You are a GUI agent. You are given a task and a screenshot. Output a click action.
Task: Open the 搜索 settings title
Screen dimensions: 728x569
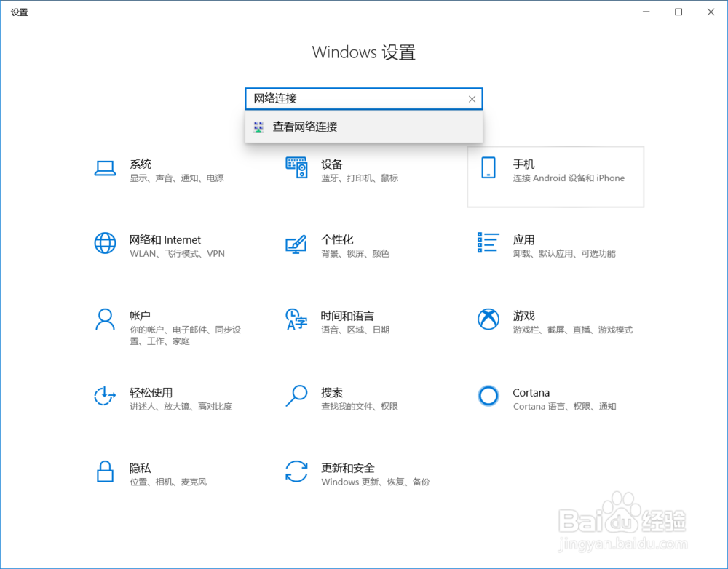point(331,393)
